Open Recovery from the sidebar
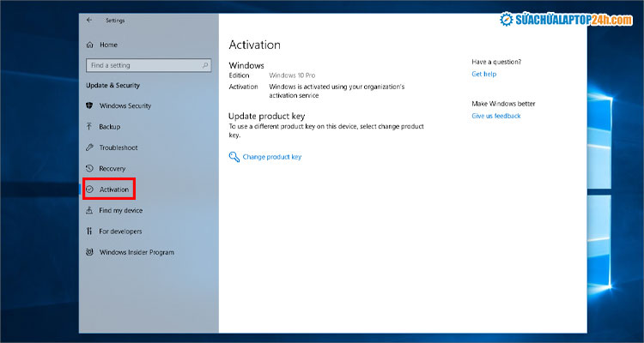The image size is (644, 343). pyautogui.click(x=112, y=169)
